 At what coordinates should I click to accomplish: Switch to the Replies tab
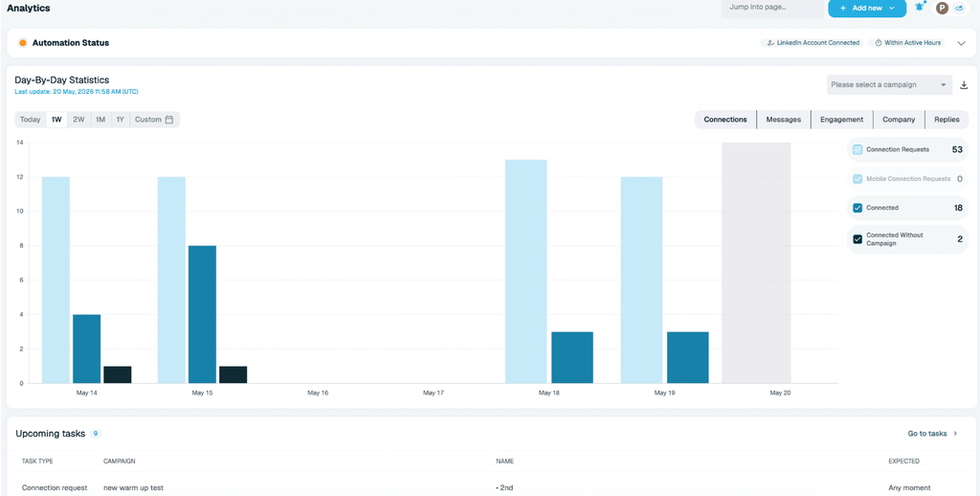point(947,120)
